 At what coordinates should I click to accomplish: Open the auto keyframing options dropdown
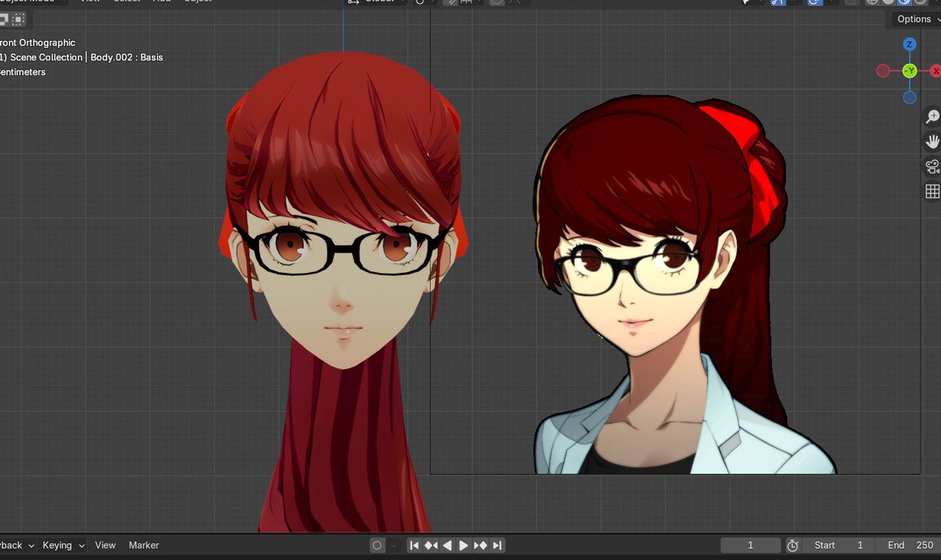coord(394,545)
